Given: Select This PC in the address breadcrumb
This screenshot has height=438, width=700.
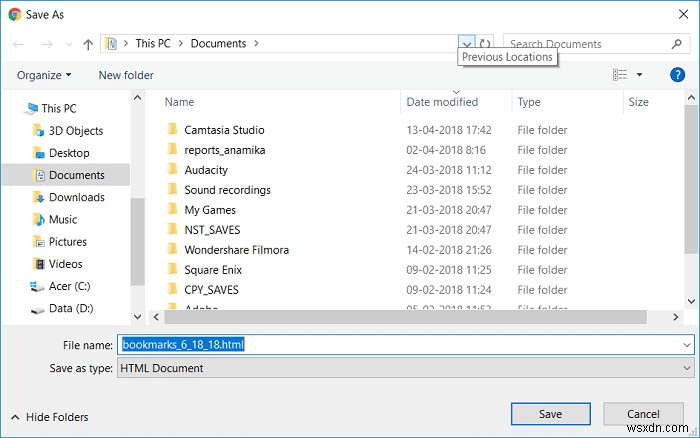Looking at the screenshot, I should point(153,43).
